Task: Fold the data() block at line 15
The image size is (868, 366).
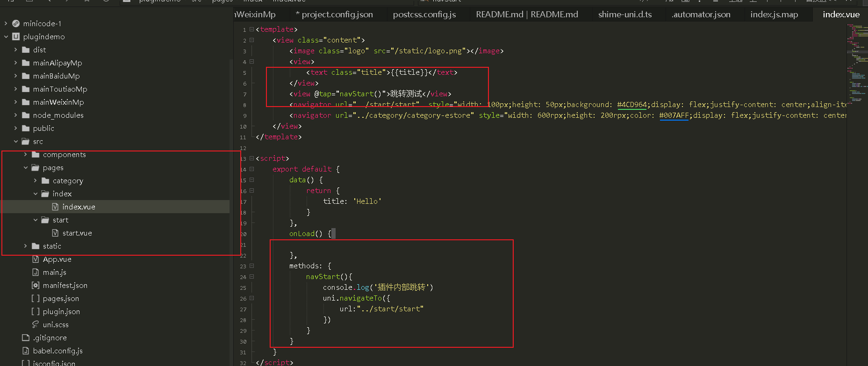Action: click(252, 179)
